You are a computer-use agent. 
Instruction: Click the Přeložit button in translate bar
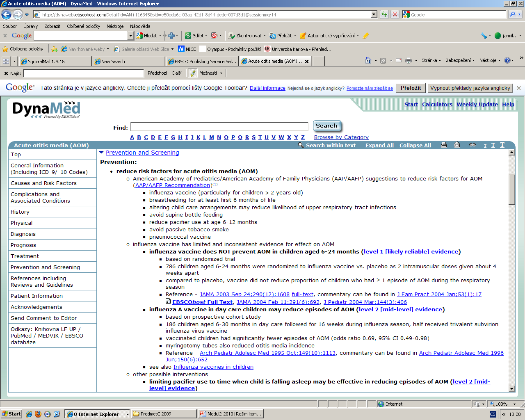tap(411, 88)
